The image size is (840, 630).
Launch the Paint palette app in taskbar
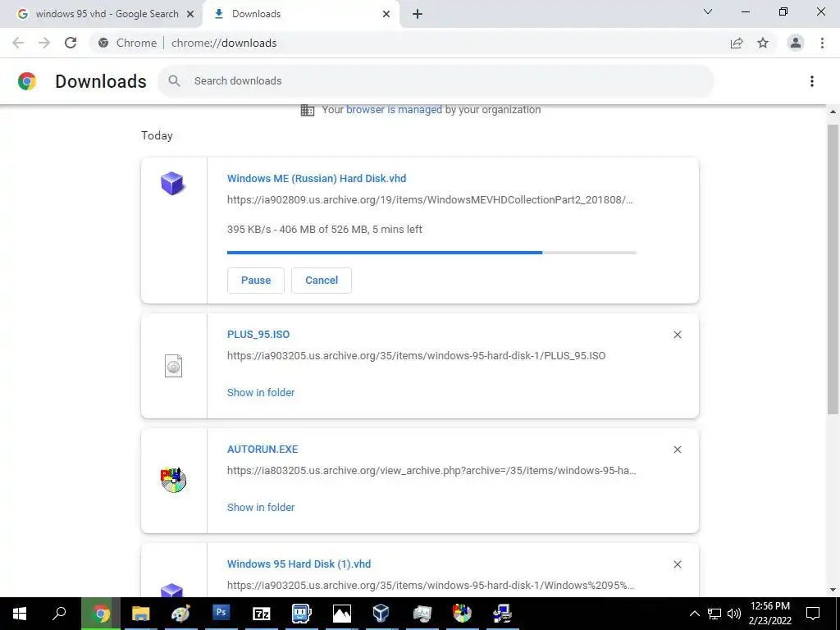pyautogui.click(x=180, y=614)
